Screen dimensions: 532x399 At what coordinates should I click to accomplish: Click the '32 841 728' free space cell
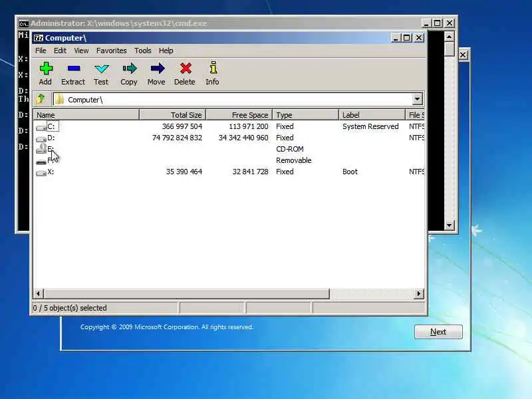click(251, 172)
